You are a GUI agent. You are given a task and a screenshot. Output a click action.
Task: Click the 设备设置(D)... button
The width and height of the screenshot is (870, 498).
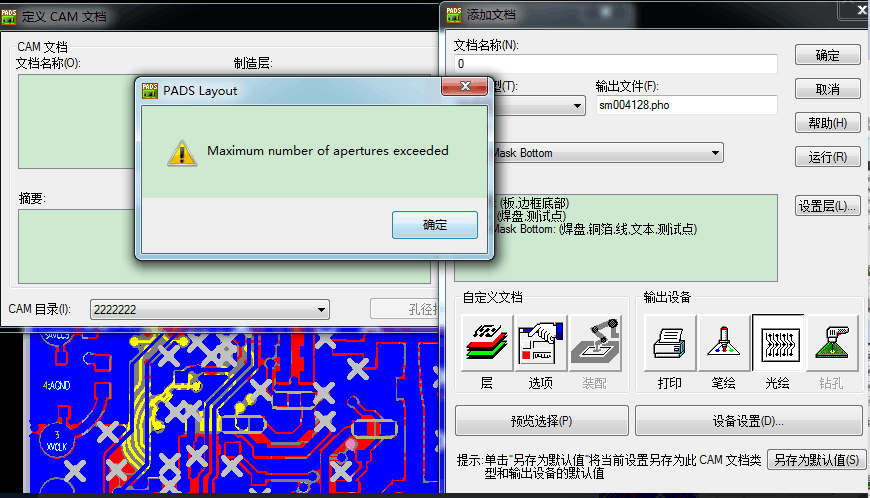[747, 421]
